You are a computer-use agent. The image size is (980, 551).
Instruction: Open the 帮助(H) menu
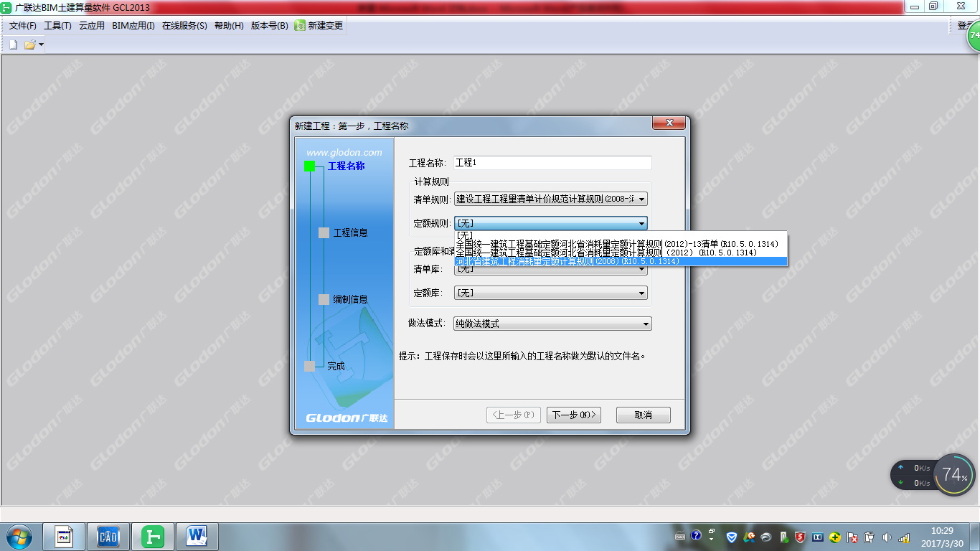[x=229, y=25]
